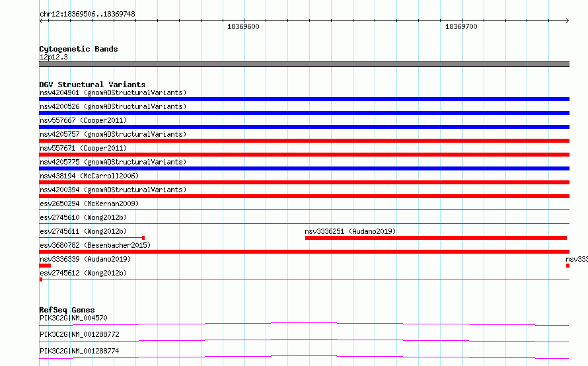
Task: Click the 12p12.3 band label
Action: (x=54, y=57)
